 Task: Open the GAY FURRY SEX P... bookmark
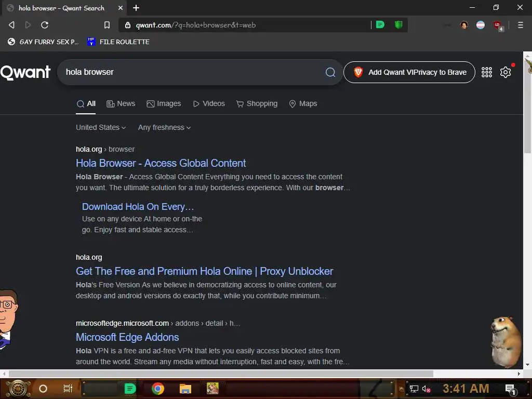[43, 42]
